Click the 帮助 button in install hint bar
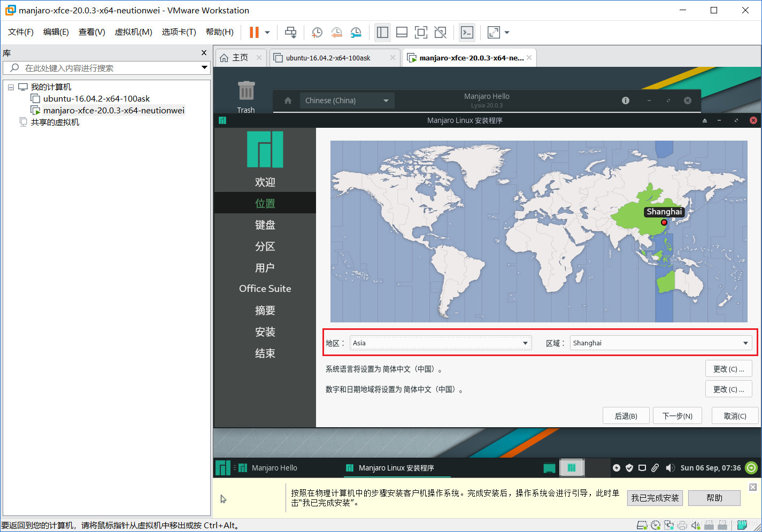The width and height of the screenshot is (762, 532). click(714, 498)
